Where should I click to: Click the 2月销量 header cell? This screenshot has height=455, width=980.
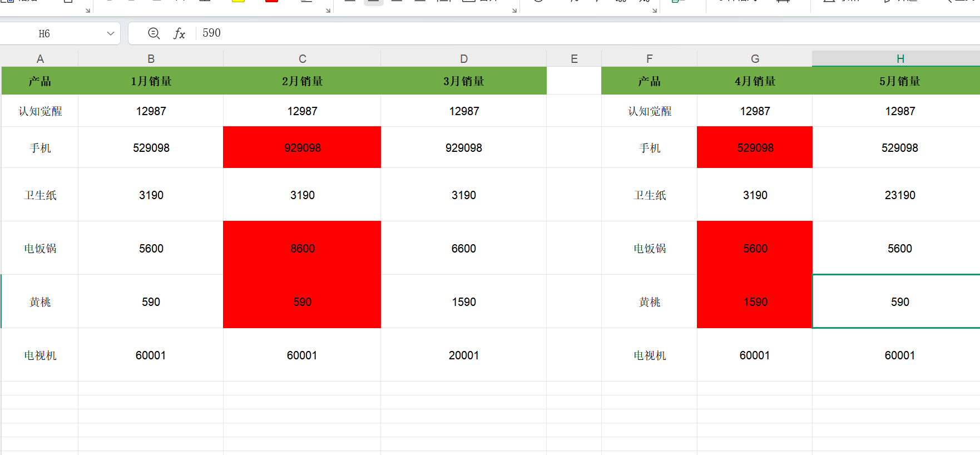pos(302,81)
